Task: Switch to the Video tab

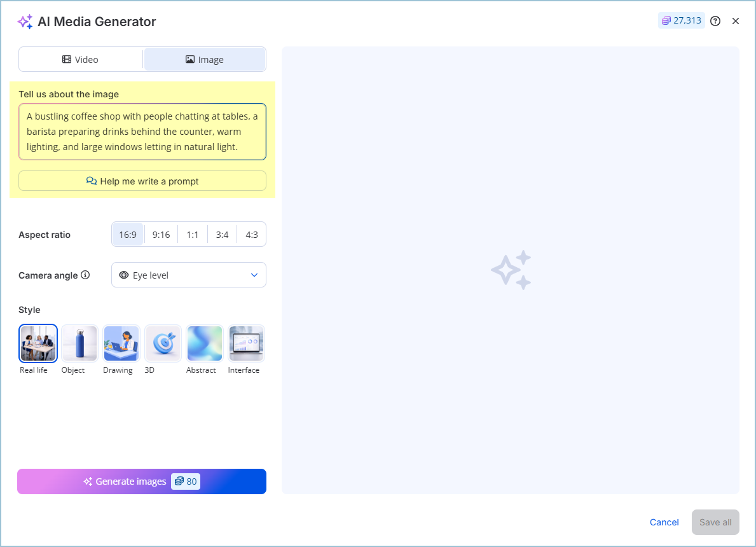Action: point(81,60)
